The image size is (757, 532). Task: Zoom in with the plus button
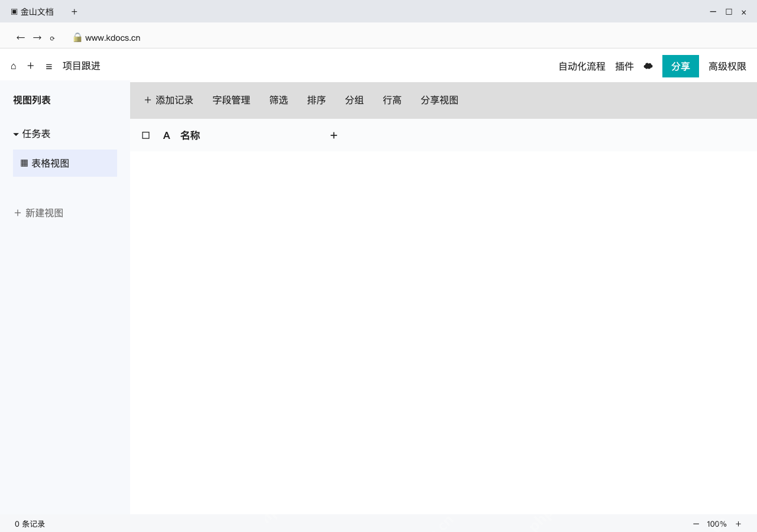coord(738,524)
